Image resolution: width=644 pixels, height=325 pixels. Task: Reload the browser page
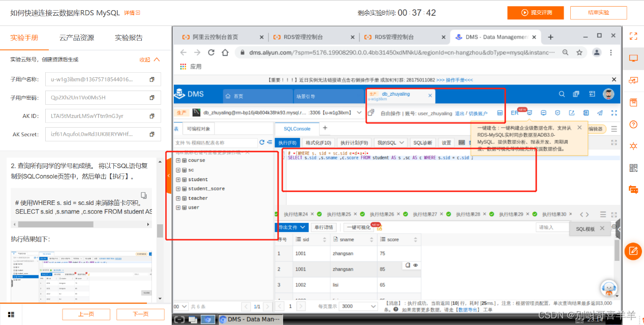tap(211, 52)
